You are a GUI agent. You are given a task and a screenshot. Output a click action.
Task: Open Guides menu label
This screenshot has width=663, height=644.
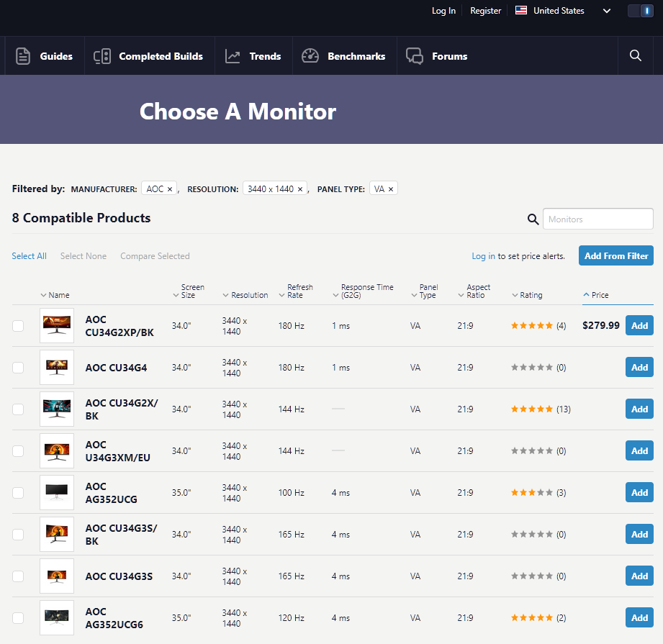pos(56,56)
